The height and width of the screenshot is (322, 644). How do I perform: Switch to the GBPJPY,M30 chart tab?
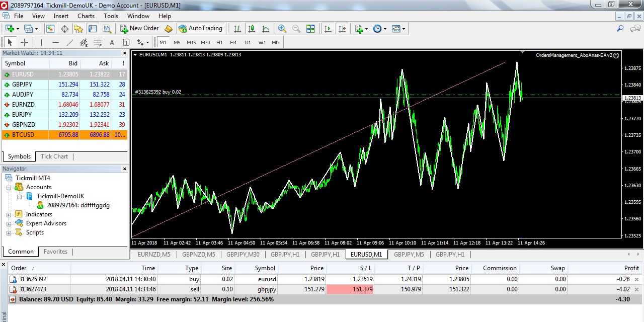pos(243,255)
